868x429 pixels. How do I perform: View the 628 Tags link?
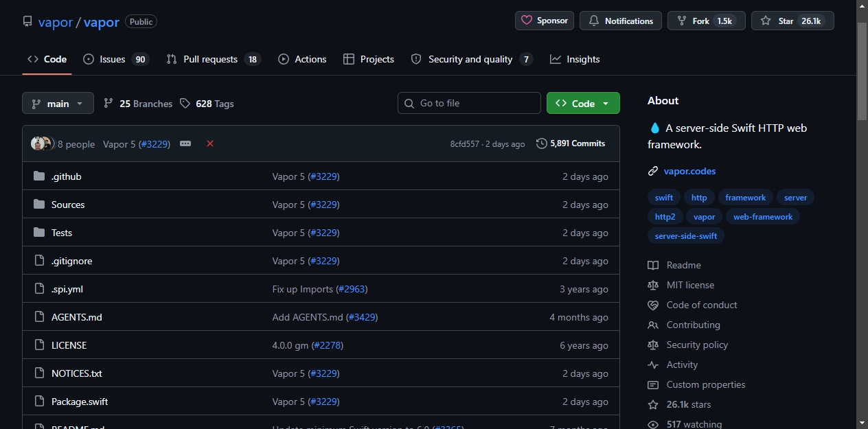(x=207, y=104)
